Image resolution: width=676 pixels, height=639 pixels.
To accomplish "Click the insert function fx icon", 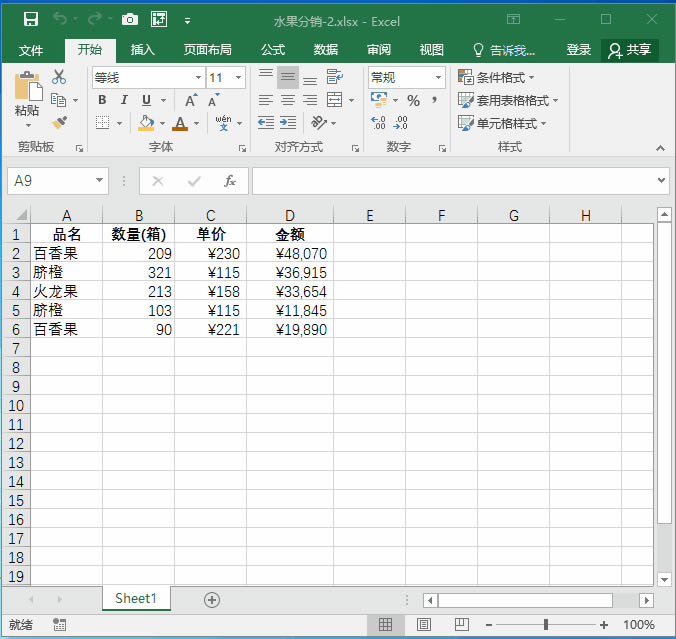I will point(229,181).
